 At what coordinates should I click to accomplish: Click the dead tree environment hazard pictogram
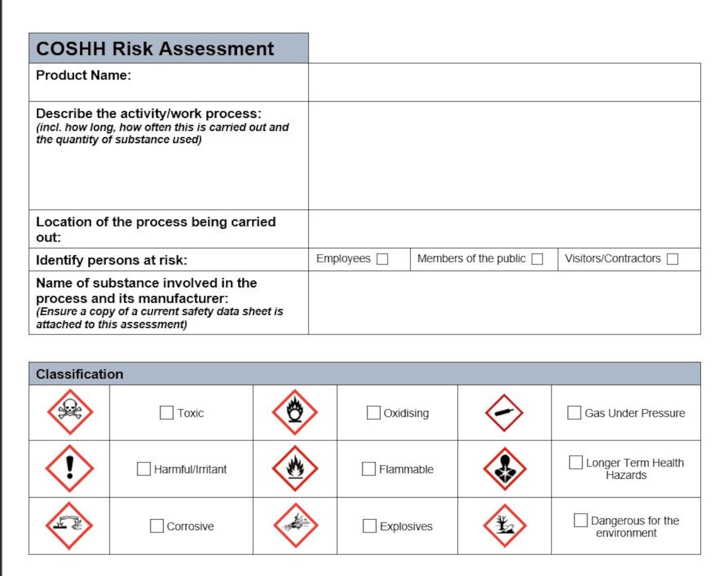505,525
